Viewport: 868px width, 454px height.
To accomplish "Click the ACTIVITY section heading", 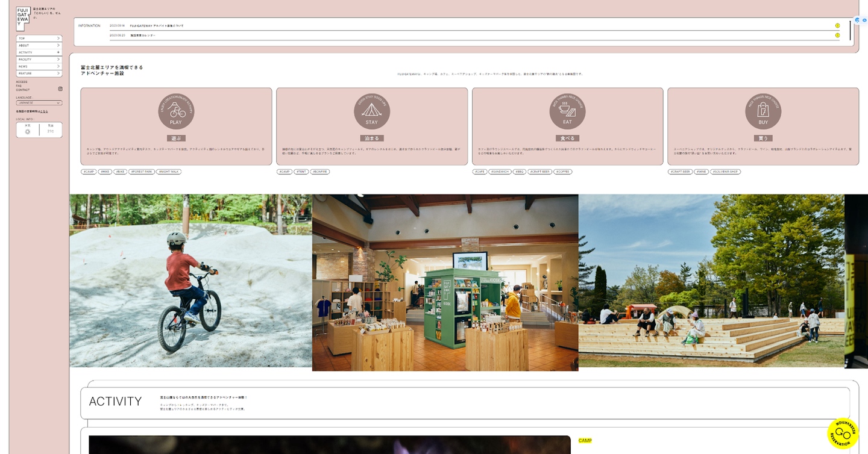I will point(115,402).
